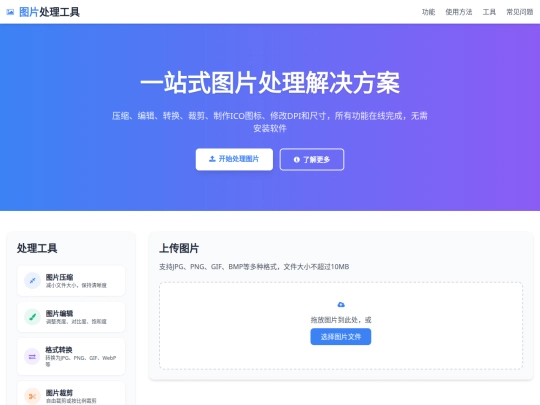Image resolution: width=540 pixels, height=405 pixels.
Task: Go to the 工具 navigation link
Action: pos(489,12)
